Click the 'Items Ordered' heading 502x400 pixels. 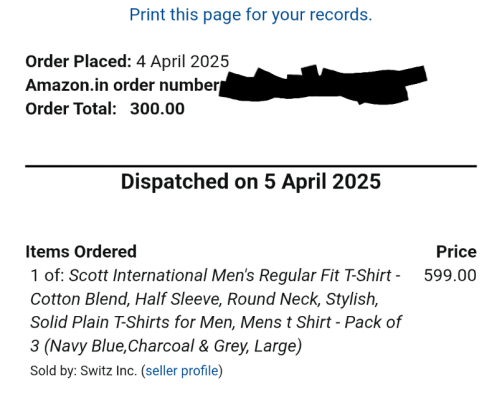pos(81,252)
